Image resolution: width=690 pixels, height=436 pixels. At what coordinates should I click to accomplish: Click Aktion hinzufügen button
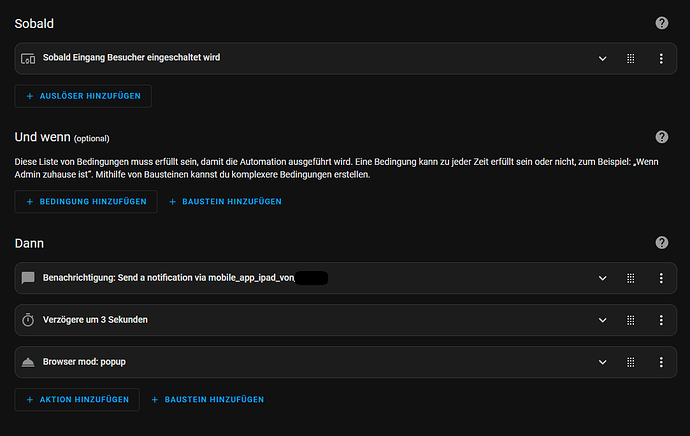77,399
